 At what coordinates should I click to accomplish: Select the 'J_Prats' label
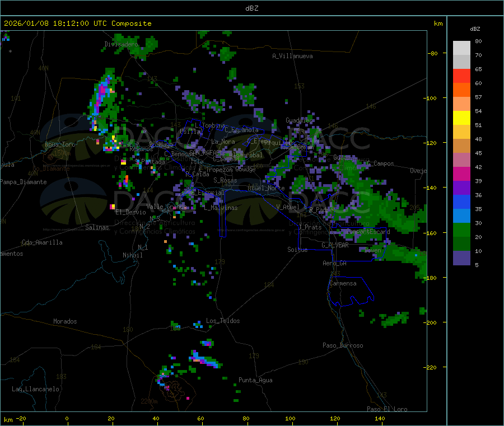pyautogui.click(x=310, y=227)
